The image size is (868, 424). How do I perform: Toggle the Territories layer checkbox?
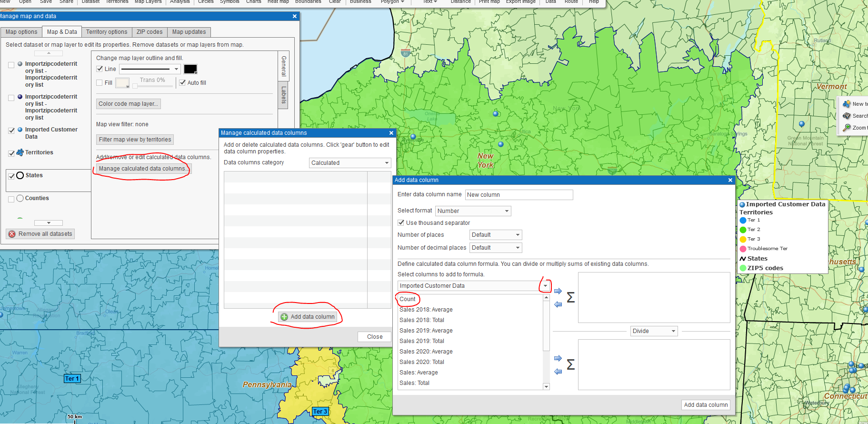[x=11, y=153]
